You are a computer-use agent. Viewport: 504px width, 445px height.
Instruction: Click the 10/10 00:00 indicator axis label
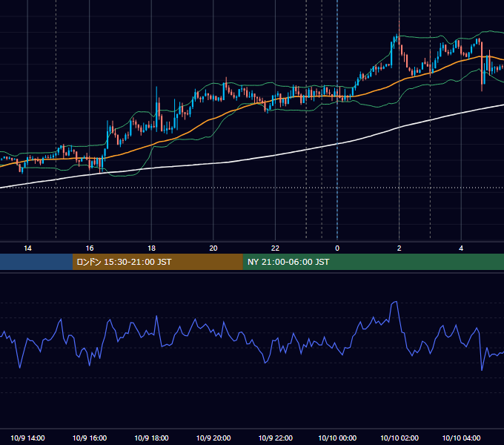tap(337, 438)
